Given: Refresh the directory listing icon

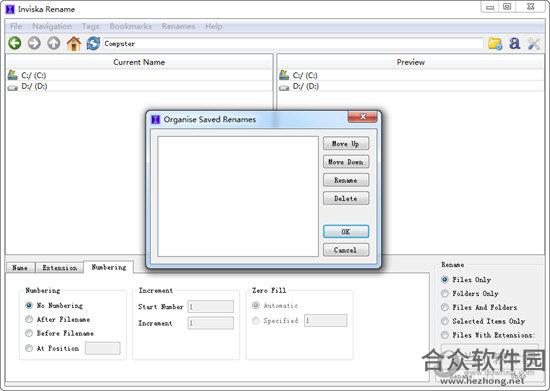Looking at the screenshot, I should 93,43.
